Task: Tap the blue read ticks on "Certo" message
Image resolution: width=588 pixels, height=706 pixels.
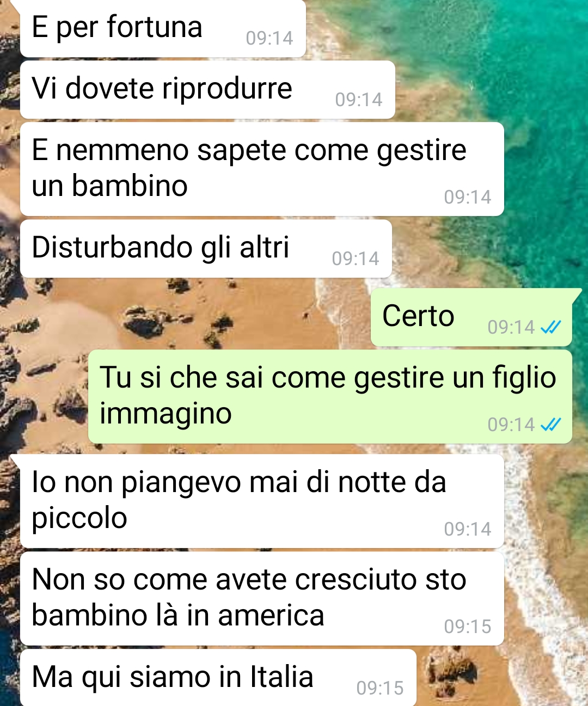Action: [550, 327]
